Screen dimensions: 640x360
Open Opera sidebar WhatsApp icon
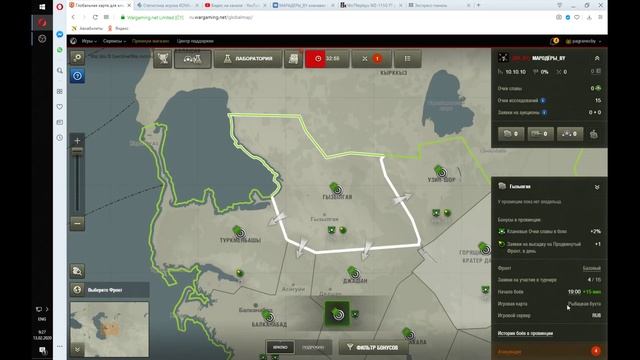(60, 50)
